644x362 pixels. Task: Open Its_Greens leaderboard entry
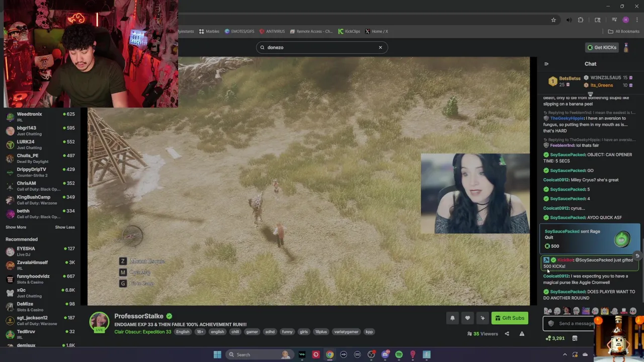[x=609, y=85]
